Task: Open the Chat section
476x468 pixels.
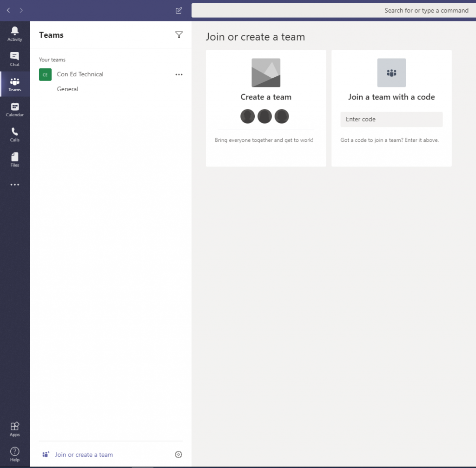Action: point(14,59)
